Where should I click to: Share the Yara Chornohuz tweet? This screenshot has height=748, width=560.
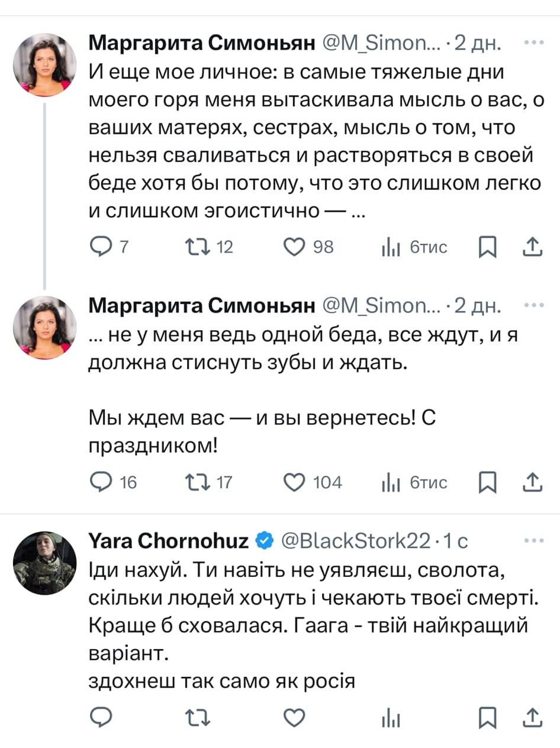pos(532,717)
